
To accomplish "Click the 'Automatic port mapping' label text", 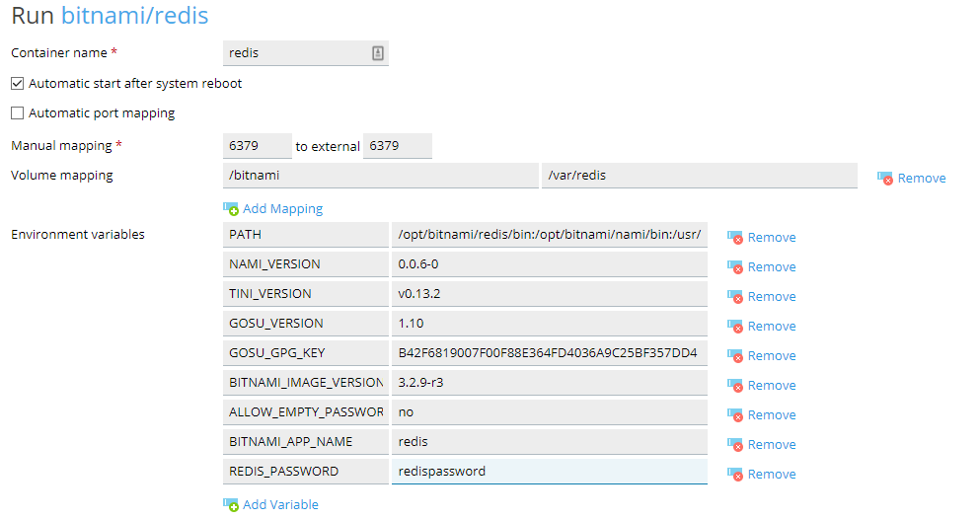I will click(102, 113).
